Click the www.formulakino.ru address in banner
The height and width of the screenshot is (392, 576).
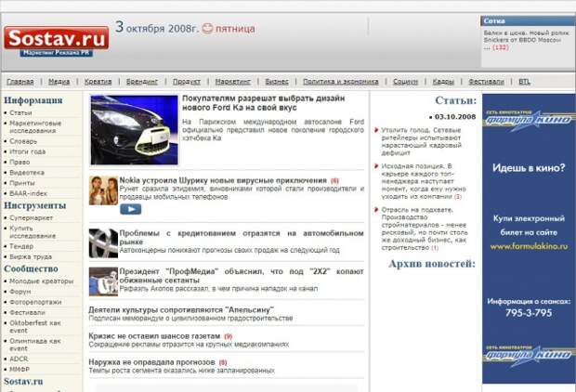tap(529, 246)
